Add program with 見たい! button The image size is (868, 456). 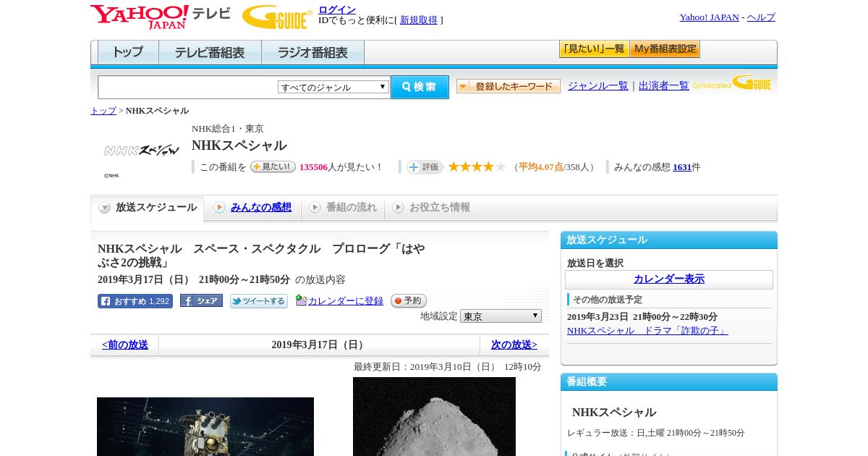tap(273, 166)
